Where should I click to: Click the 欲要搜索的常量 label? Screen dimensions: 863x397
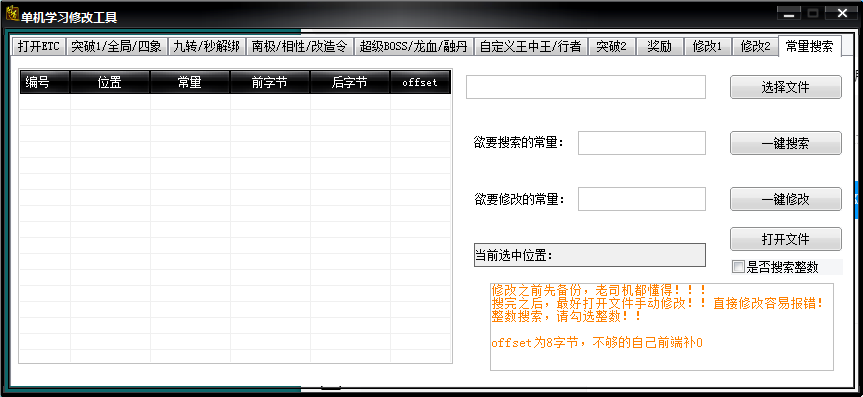pyautogui.click(x=519, y=143)
